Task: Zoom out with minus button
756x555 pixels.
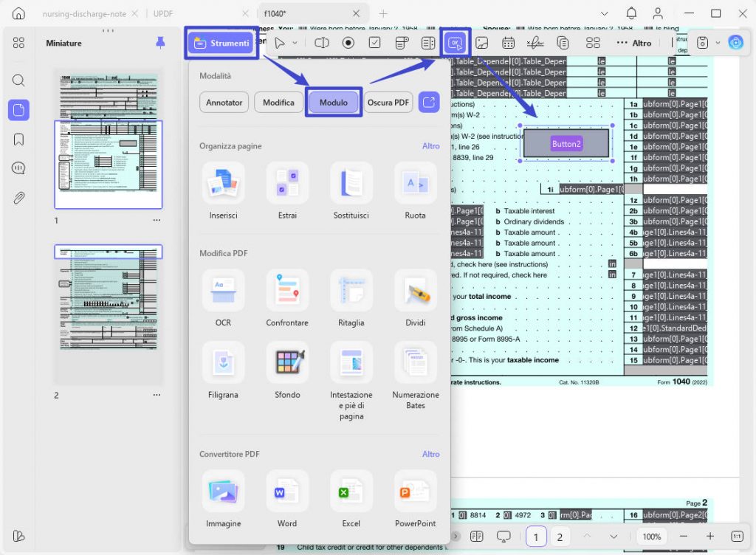Action: click(683, 537)
